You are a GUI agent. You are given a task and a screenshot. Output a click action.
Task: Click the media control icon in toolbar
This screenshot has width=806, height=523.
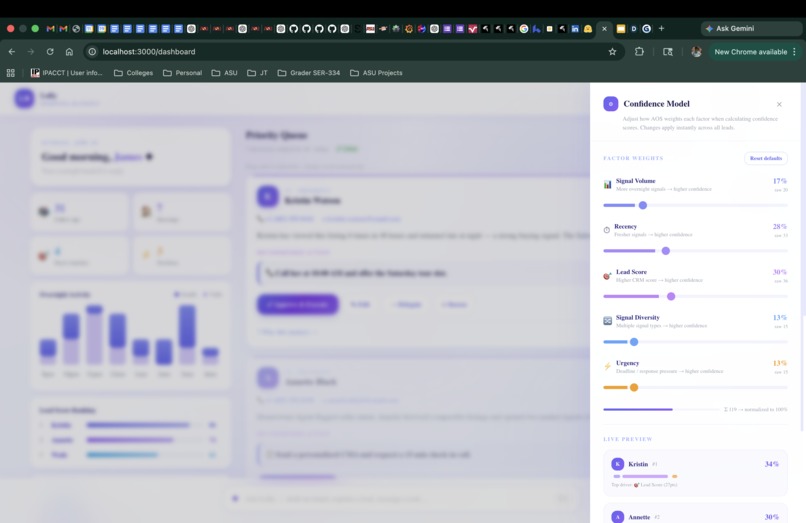(668, 52)
